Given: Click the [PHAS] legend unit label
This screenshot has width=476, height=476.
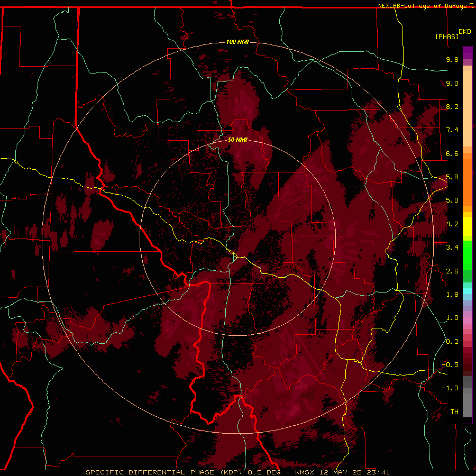Looking at the screenshot, I should [x=447, y=36].
